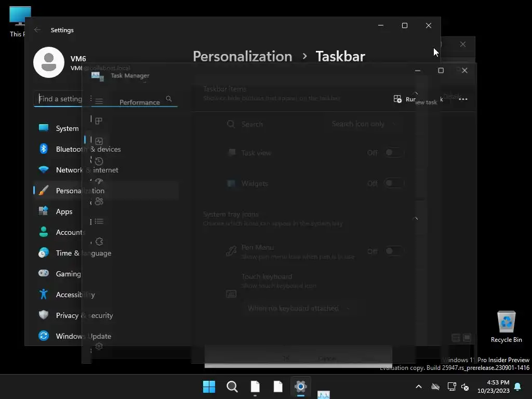Open Task Manager hamburger navigation menu
The image size is (532, 399).
point(99,101)
